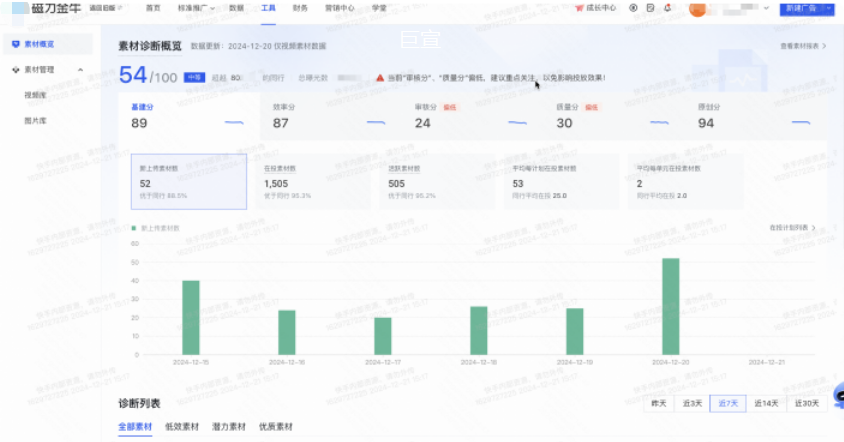The height and width of the screenshot is (442, 844).
Task: Expand the account dropdown arrow
Action: pyautogui.click(x=766, y=8)
